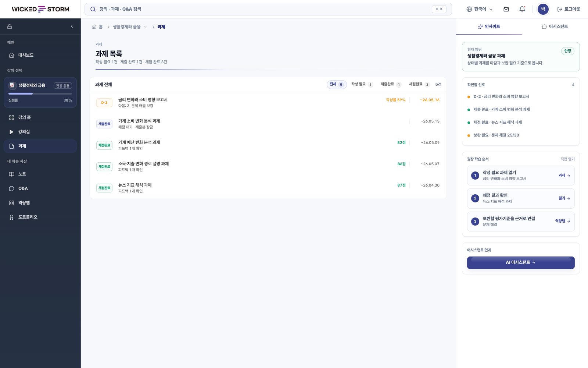
Task: Open 노트 in sidebar
Action: tap(40, 174)
